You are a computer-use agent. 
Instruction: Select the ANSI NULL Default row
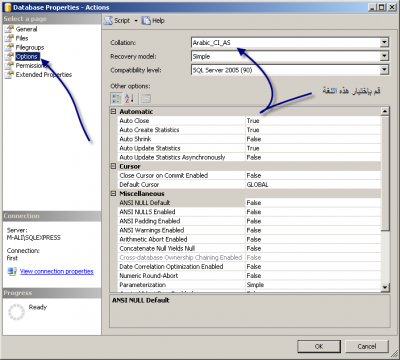click(249, 203)
